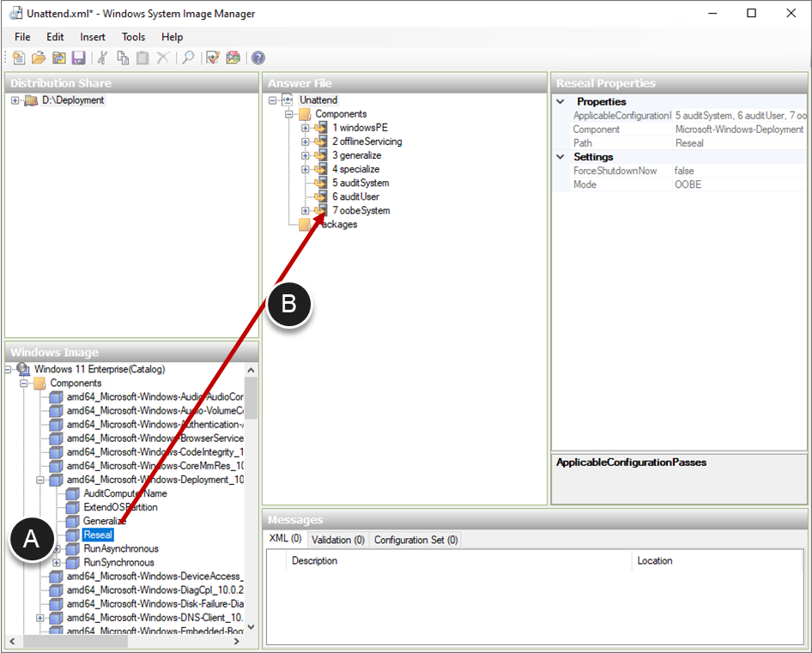Validate the answer file with checkmark icon
Viewport: 812px width, 653px height.
(x=212, y=57)
